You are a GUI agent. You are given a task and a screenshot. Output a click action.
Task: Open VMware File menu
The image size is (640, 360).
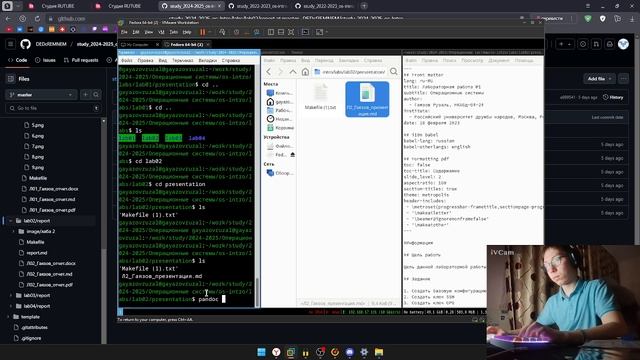click(x=124, y=32)
